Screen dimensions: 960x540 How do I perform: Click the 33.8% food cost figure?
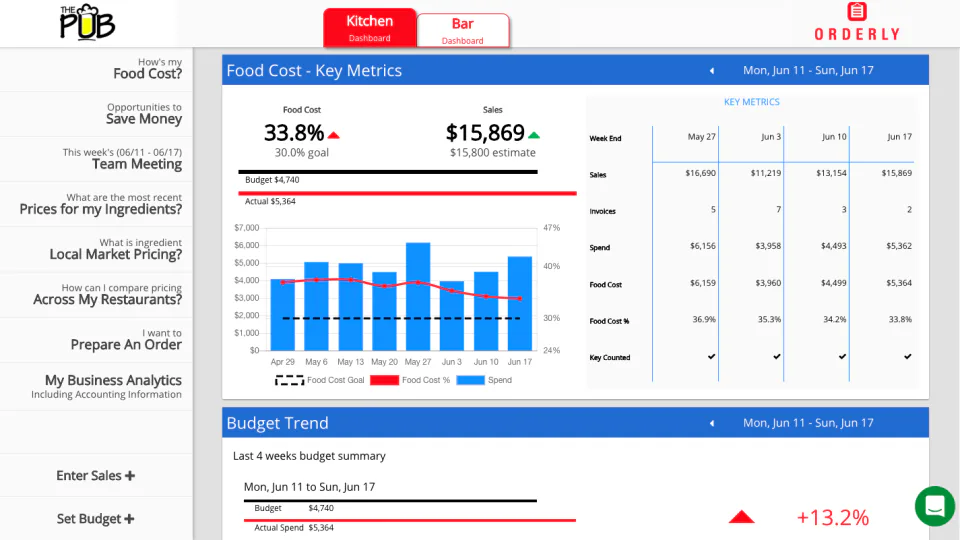(294, 133)
